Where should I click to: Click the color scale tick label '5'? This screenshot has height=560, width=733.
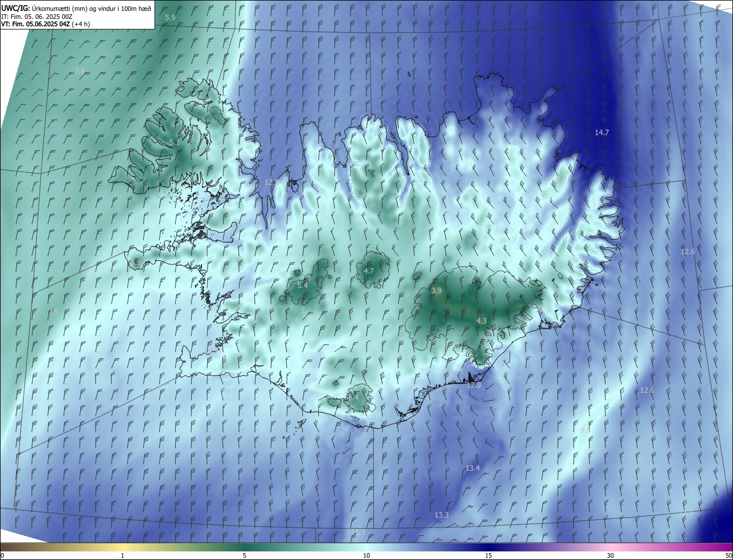245,555
